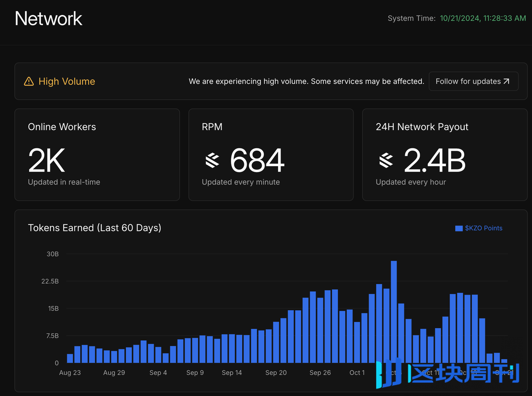Click the system time display
The image size is (532, 396).
[x=483, y=18]
